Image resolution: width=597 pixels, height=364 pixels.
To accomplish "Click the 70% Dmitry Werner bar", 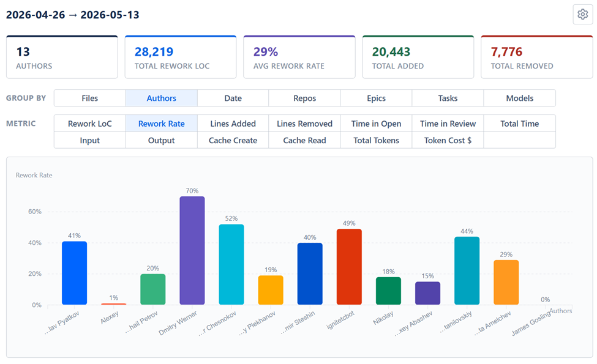I will tap(192, 251).
